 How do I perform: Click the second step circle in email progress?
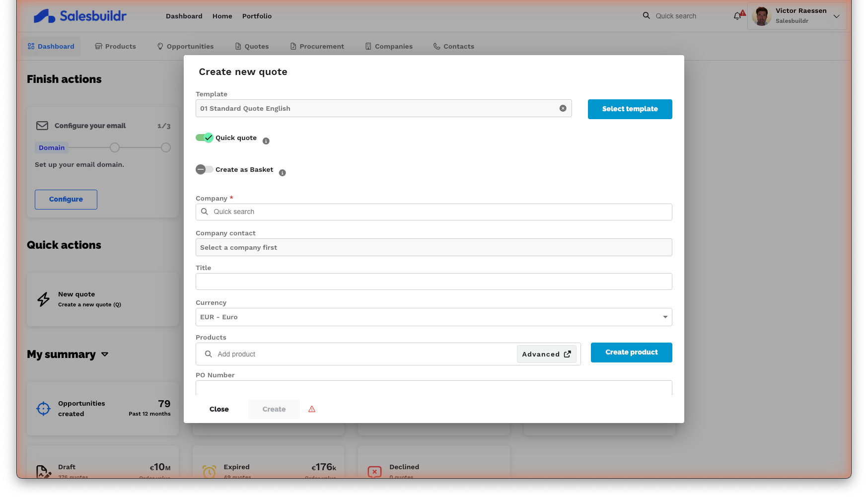click(x=115, y=147)
